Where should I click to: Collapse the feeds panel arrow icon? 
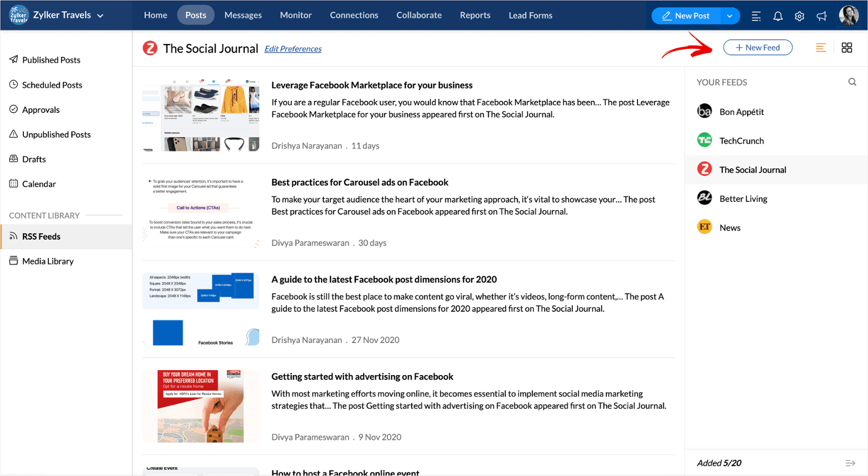pos(850,463)
